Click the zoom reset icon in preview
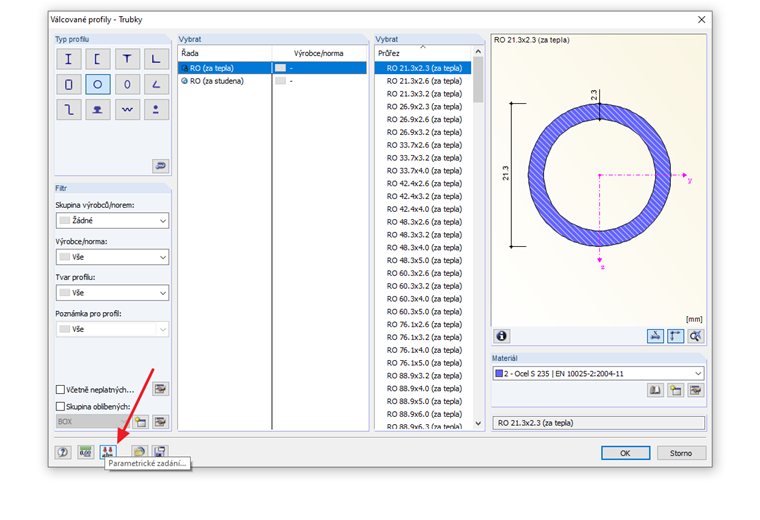Image resolution: width=760 pixels, height=520 pixels. coord(696,336)
